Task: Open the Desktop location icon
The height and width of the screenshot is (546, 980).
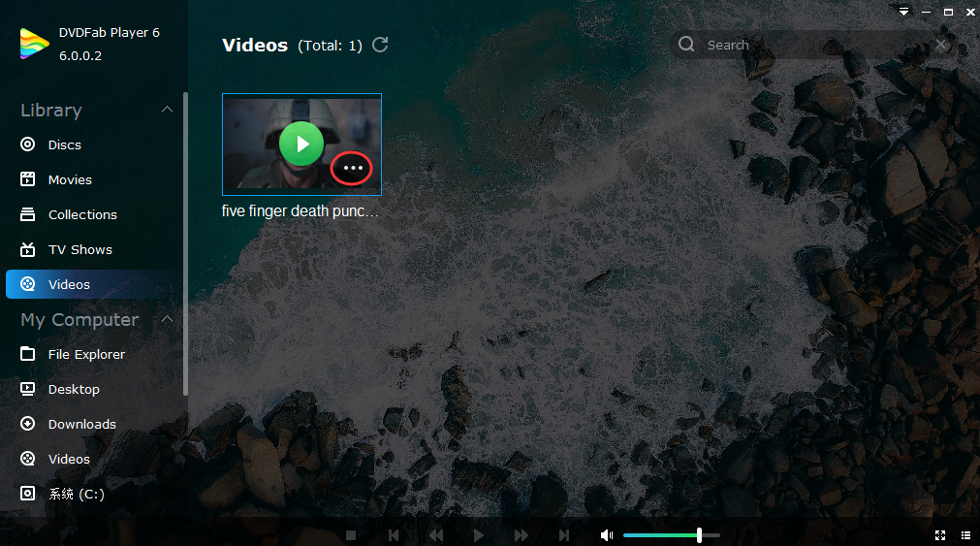Action: pyautogui.click(x=27, y=389)
